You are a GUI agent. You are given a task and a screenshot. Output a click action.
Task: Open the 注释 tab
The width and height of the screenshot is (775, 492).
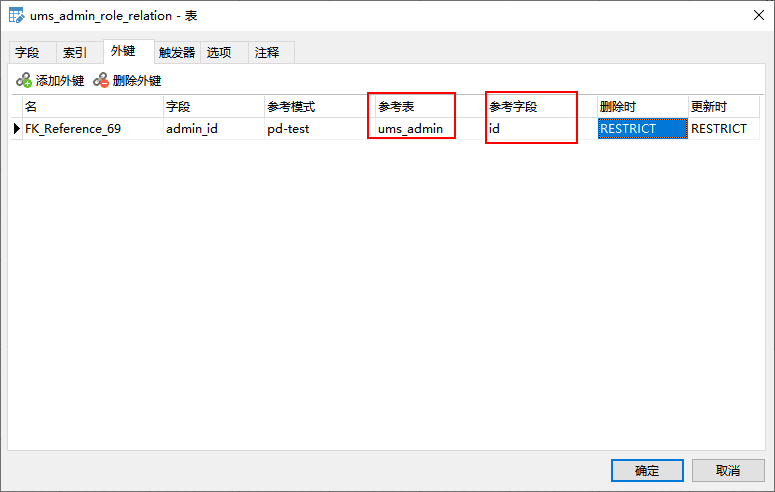271,52
